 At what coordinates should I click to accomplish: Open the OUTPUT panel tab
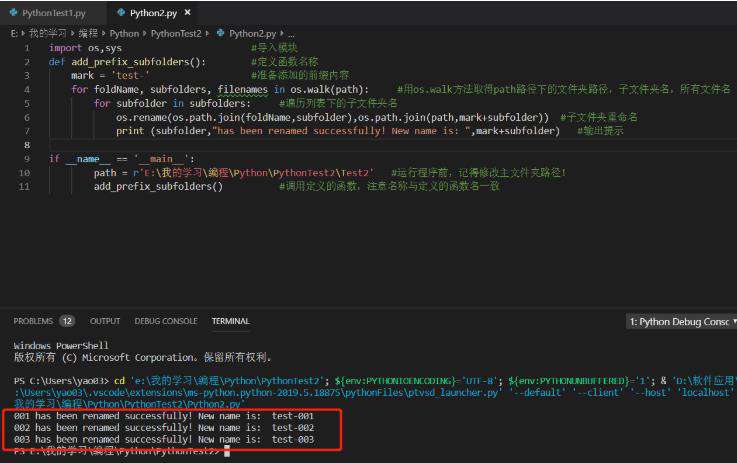(x=105, y=321)
